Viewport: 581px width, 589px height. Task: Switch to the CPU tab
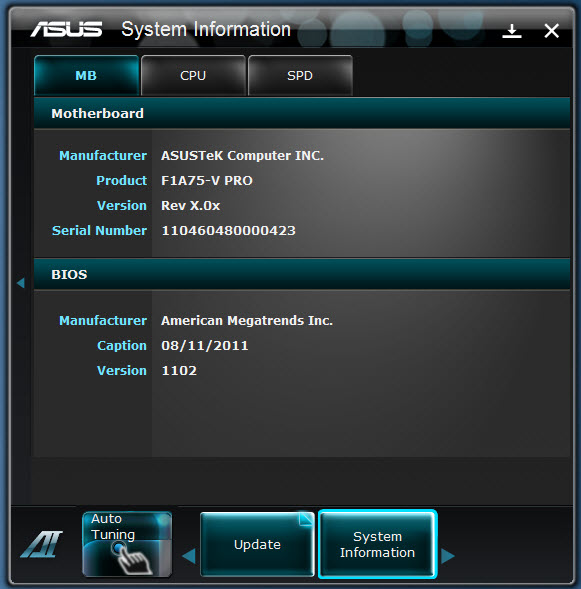click(x=193, y=75)
